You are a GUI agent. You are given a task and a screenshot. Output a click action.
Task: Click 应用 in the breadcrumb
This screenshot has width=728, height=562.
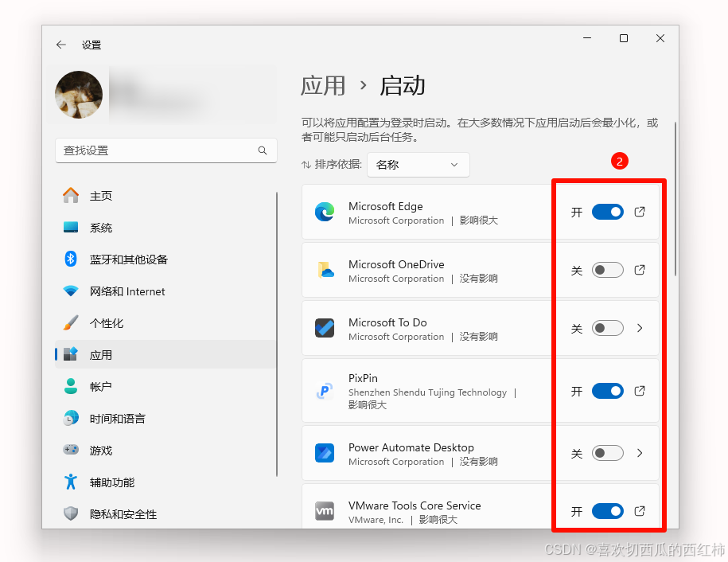(323, 86)
